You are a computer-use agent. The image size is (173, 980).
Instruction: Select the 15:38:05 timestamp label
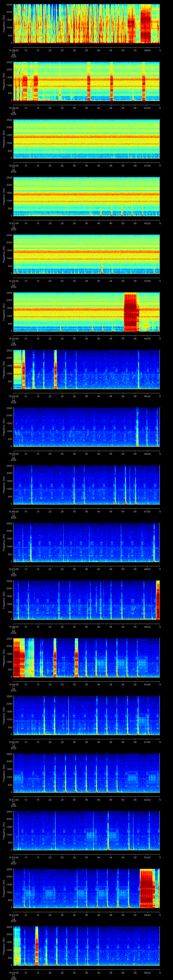13,50
